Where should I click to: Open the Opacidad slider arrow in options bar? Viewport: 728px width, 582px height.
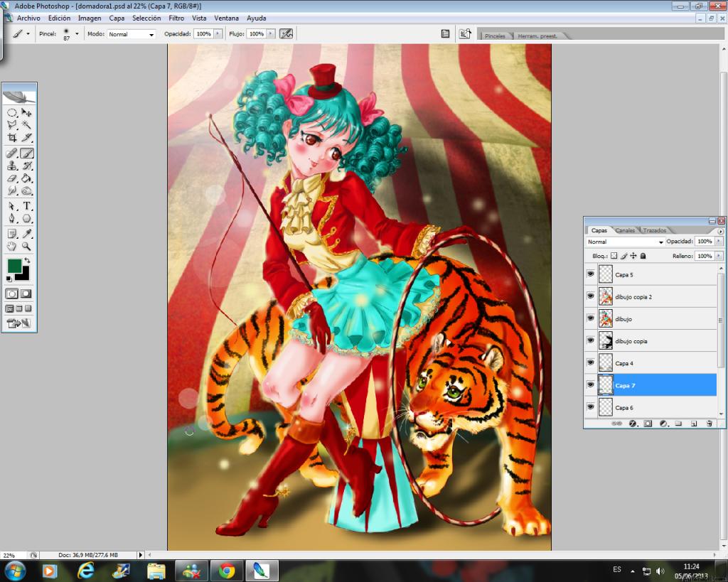(218, 34)
